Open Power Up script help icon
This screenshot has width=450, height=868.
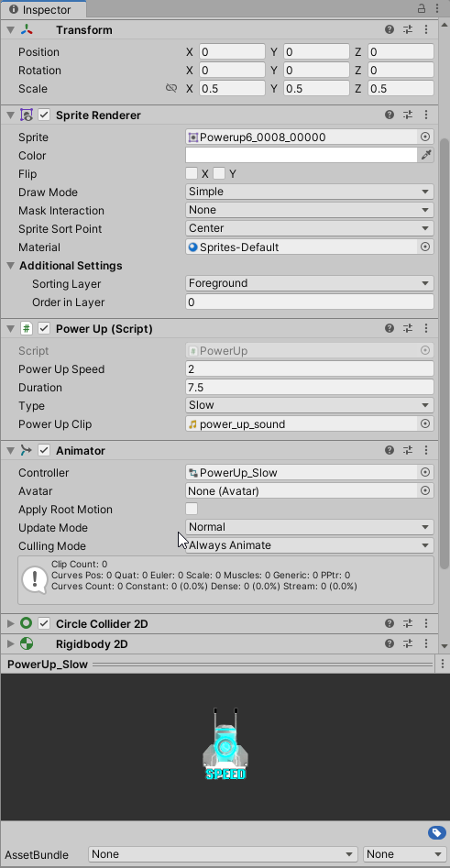(x=390, y=329)
